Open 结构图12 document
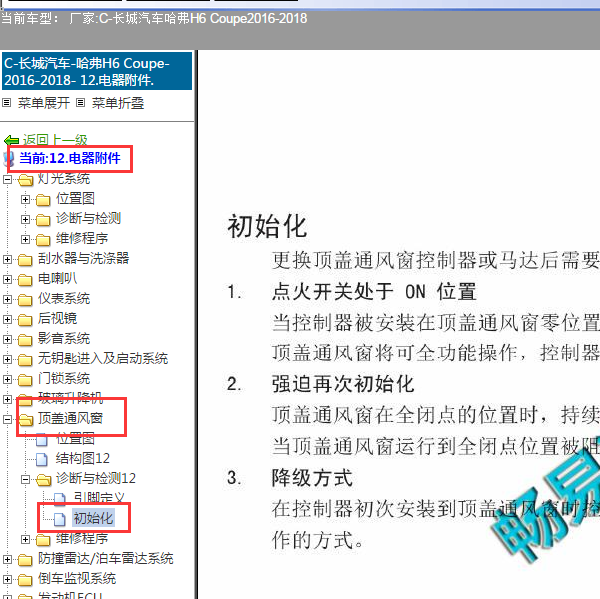Image resolution: width=600 pixels, height=599 pixels. [83, 458]
